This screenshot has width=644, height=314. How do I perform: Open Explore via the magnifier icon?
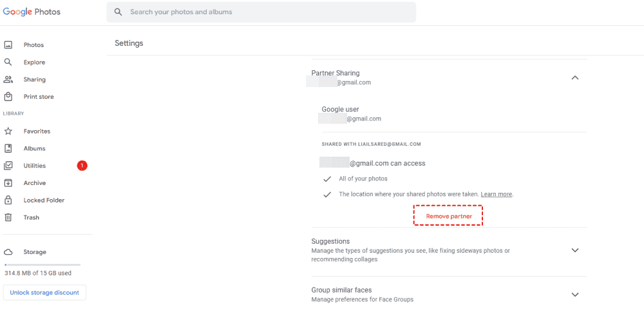pos(8,63)
